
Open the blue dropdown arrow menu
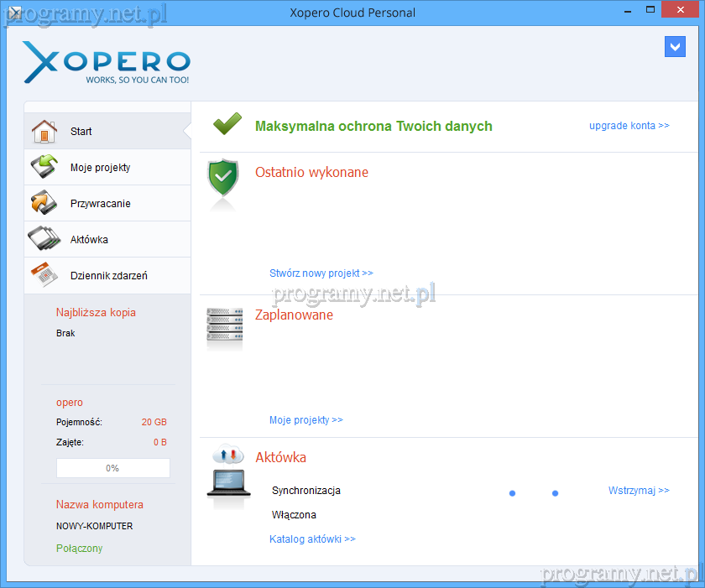[675, 47]
